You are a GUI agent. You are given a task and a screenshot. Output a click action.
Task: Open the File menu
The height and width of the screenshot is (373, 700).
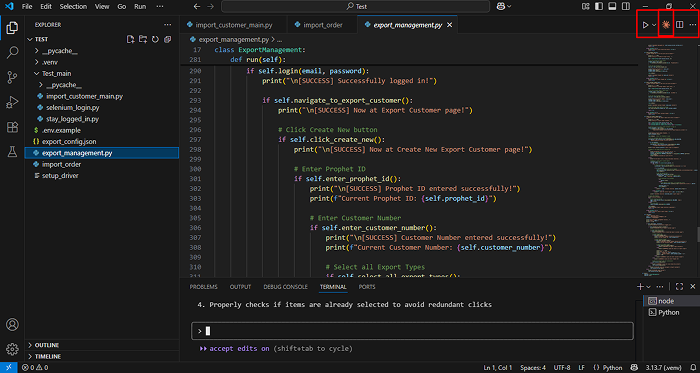coord(27,7)
